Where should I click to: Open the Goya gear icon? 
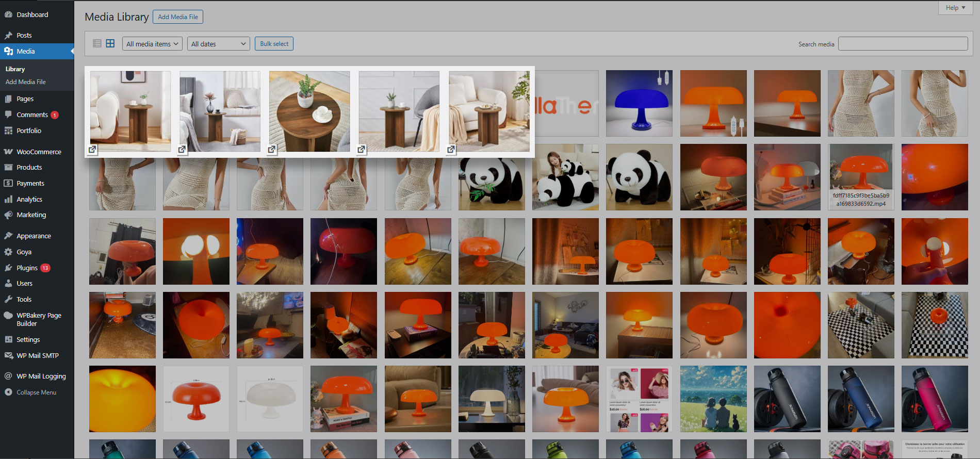pyautogui.click(x=8, y=252)
